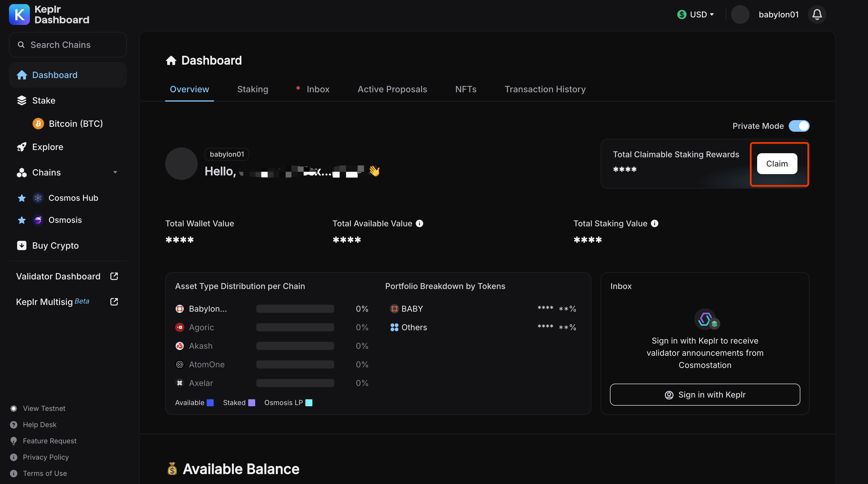Click the Keplr Dashboard logo
Viewport: 868px width, 484px height.
pyautogui.click(x=19, y=15)
